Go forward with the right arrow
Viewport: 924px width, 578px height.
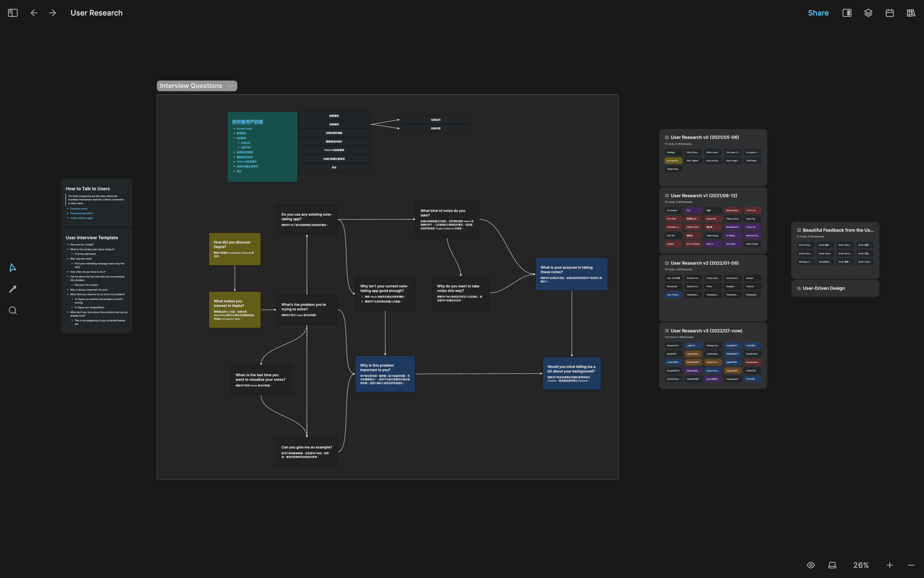(x=52, y=13)
